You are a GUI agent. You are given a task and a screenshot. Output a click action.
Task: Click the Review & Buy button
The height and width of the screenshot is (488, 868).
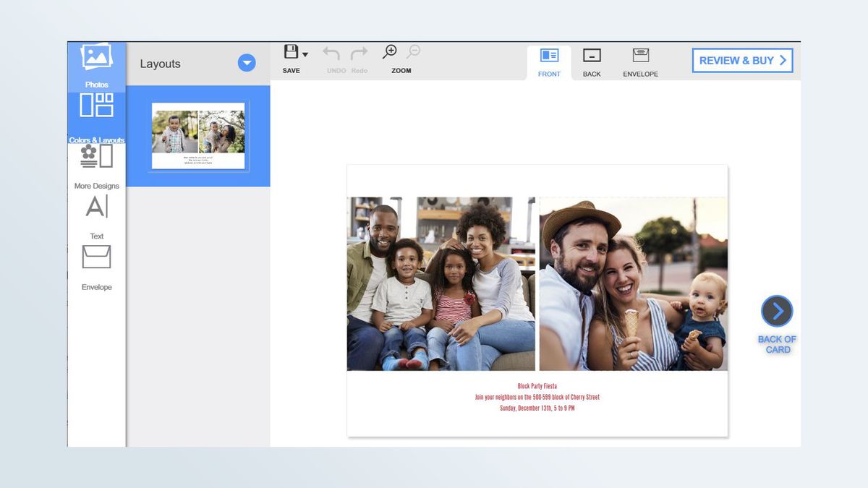pos(742,61)
